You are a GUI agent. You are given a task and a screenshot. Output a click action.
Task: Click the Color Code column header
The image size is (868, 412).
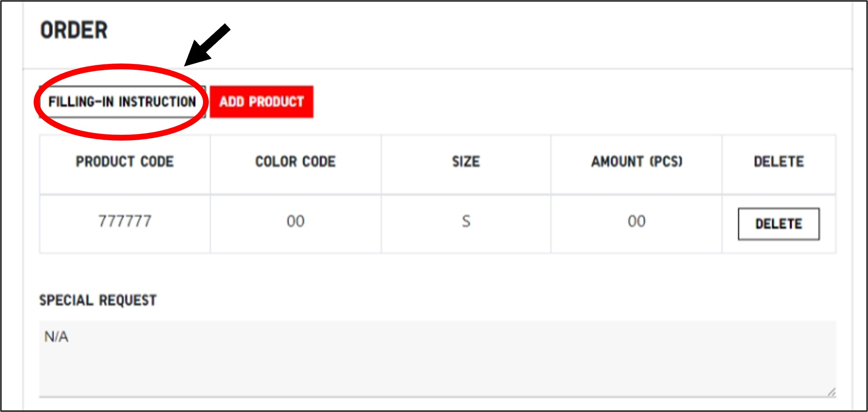pyautogui.click(x=295, y=162)
